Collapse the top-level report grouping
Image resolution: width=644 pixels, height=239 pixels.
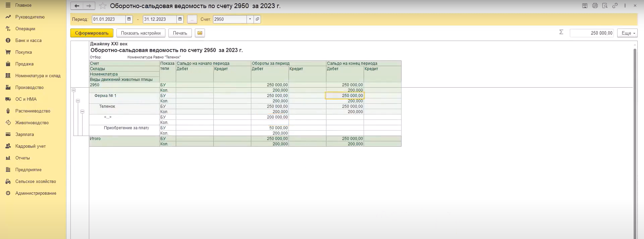pyautogui.click(x=73, y=90)
